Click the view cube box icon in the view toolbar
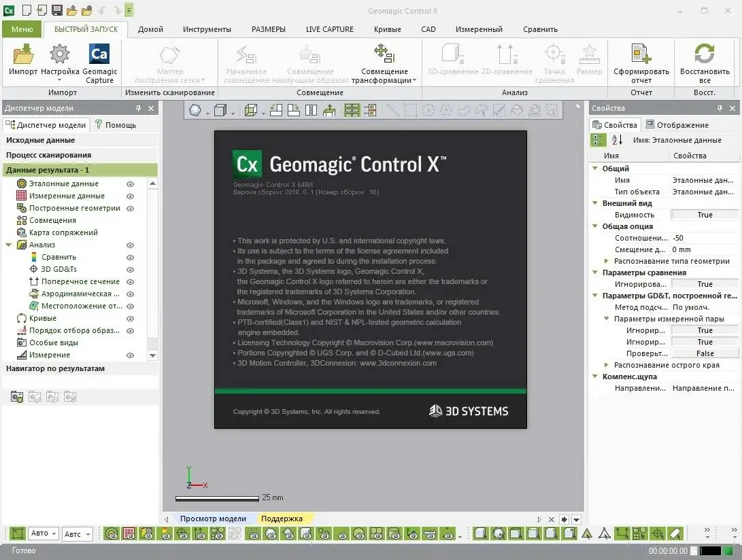This screenshot has height=560, width=742. pos(220,111)
